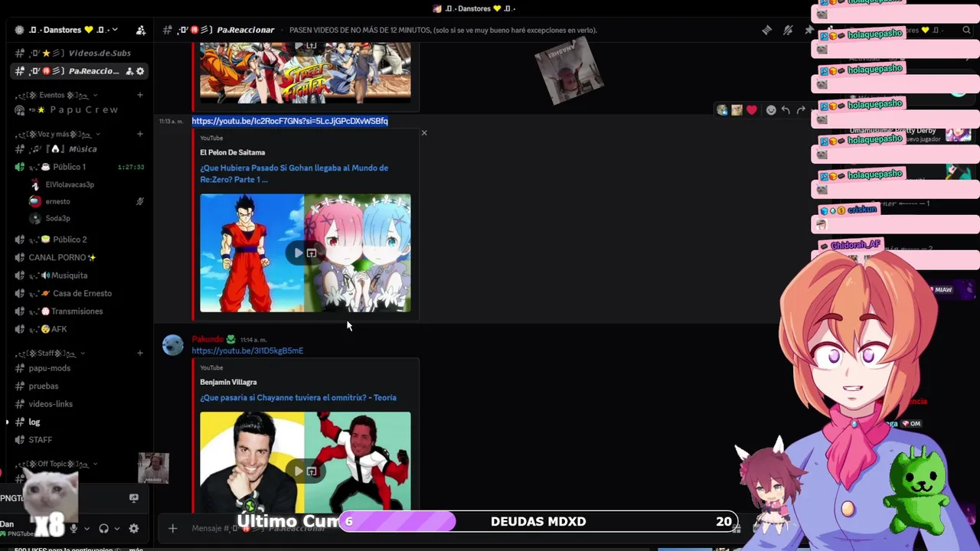Pakundo's polar bear avatar
980x551 pixels.
173,345
